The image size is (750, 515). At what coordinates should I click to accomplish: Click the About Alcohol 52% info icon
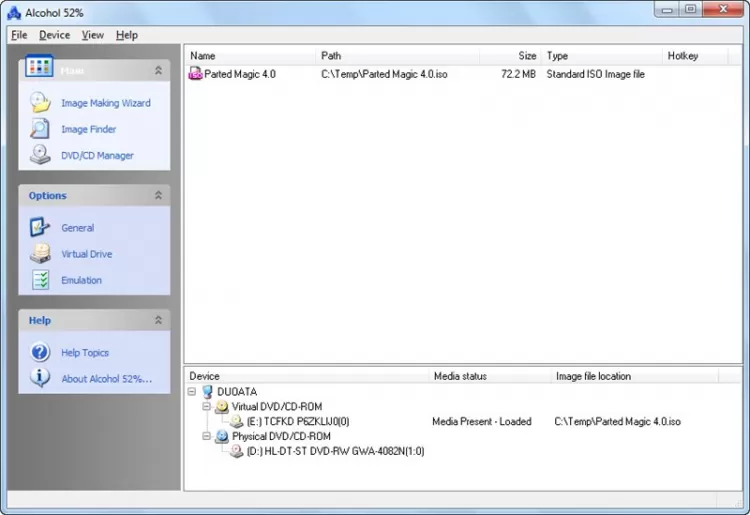pos(40,378)
